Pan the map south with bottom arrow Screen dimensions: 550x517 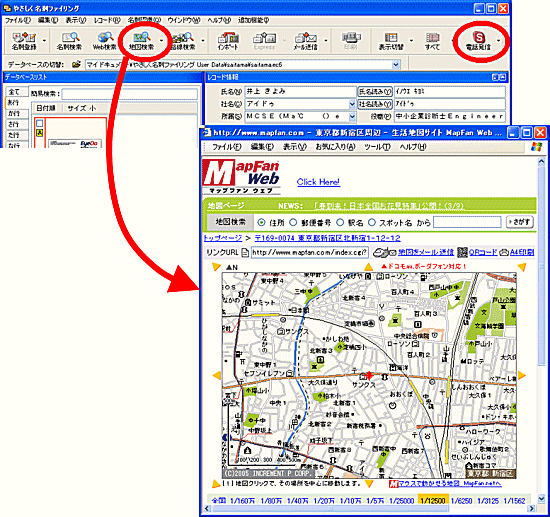(369, 484)
